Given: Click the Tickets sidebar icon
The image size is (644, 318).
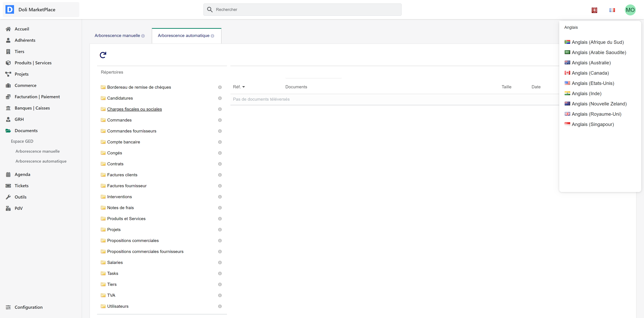Looking at the screenshot, I should point(8,186).
